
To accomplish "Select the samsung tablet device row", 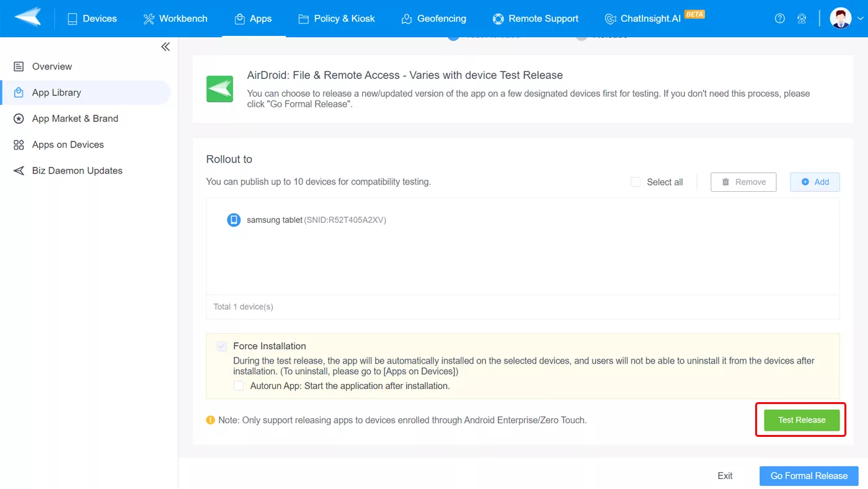I will click(x=523, y=220).
